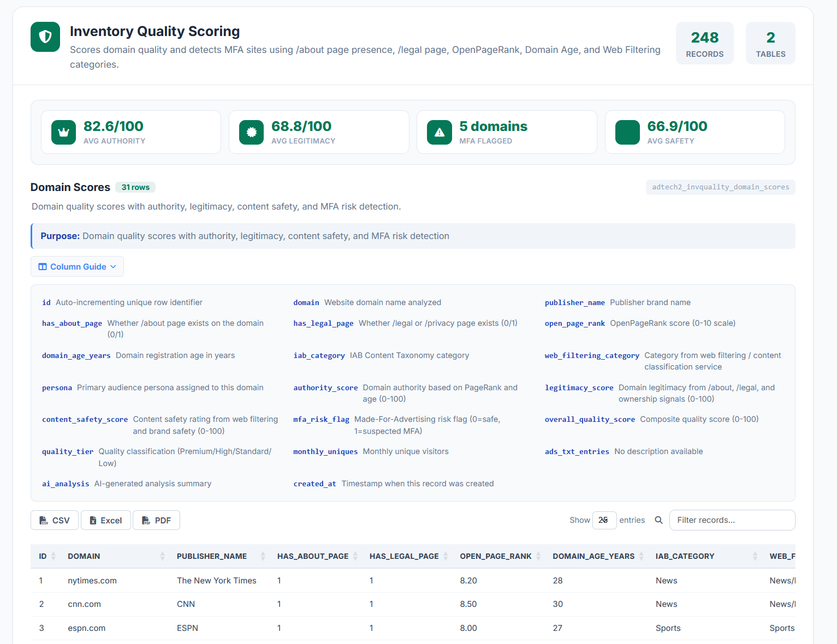Image resolution: width=837 pixels, height=644 pixels.
Task: Sort by PUBLISHER_NAME column header
Action: (x=219, y=556)
